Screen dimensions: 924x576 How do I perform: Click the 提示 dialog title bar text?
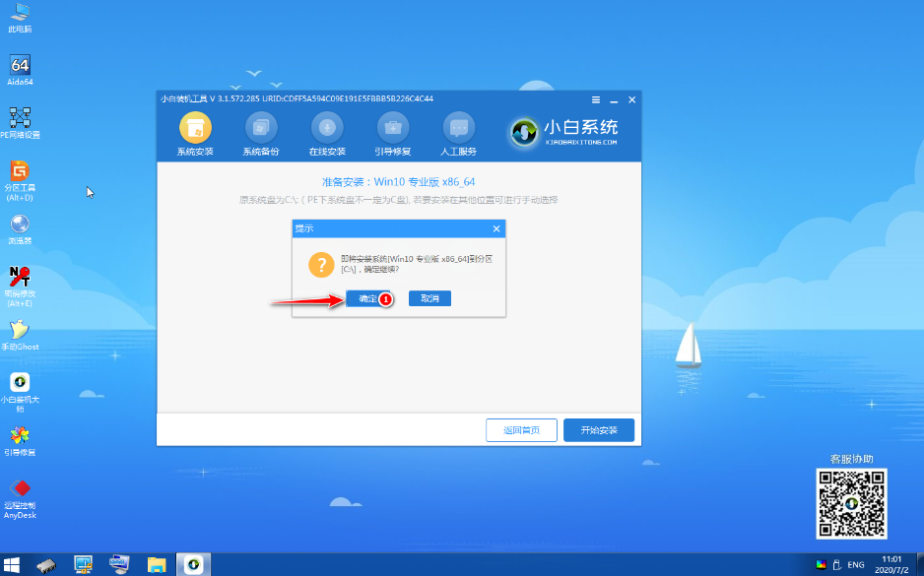[304, 228]
